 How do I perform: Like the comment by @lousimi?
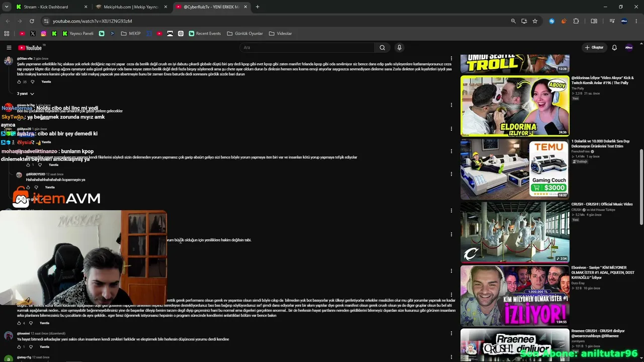(19, 347)
